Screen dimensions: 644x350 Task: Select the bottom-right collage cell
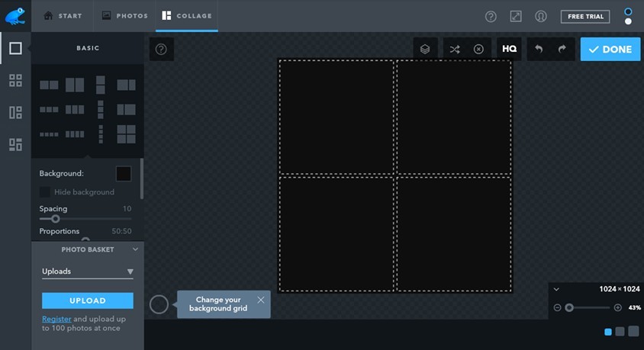tap(454, 234)
